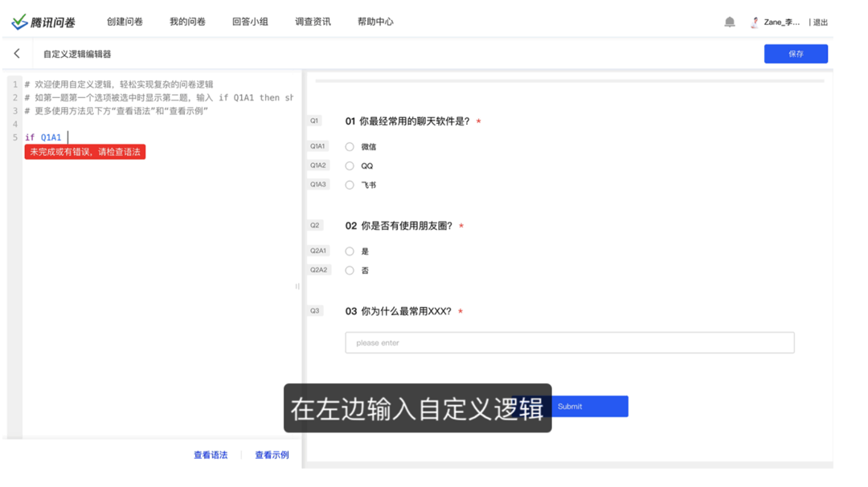Select the QQ radio option
The height and width of the screenshot is (487, 868).
[x=350, y=166]
